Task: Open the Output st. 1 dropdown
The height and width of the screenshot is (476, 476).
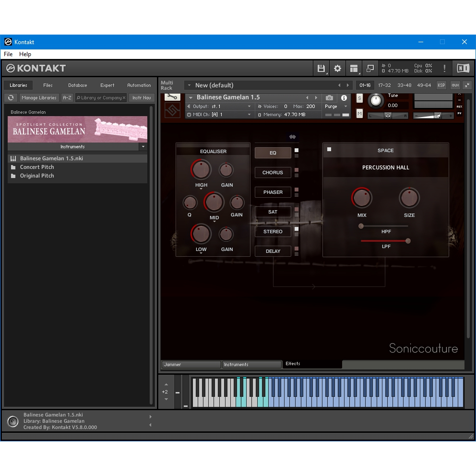Action: [249, 106]
